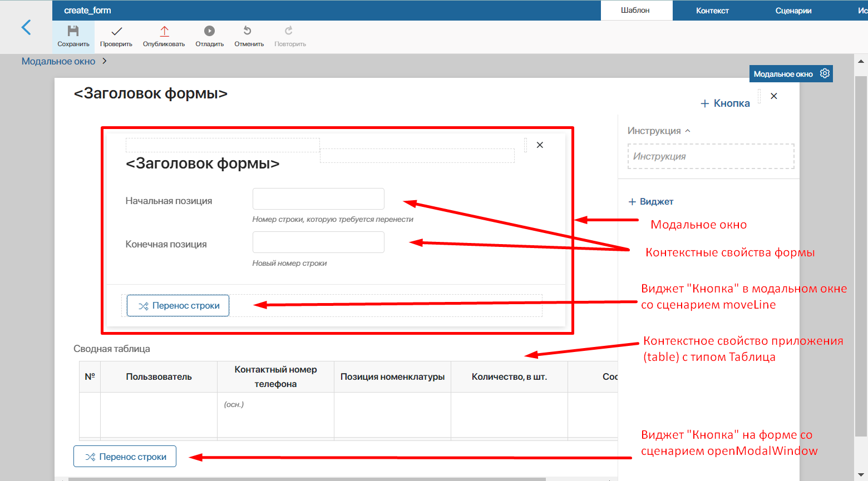
Task: Undo last action with Отменить icon
Action: (x=248, y=31)
